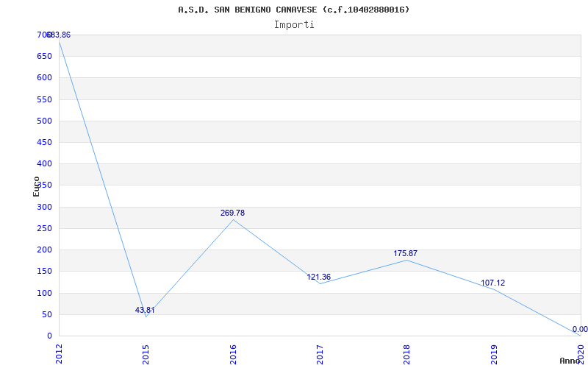This screenshot has width=588, height=368.
Task: Click the 400 y-axis tick label
Action: pyautogui.click(x=44, y=163)
